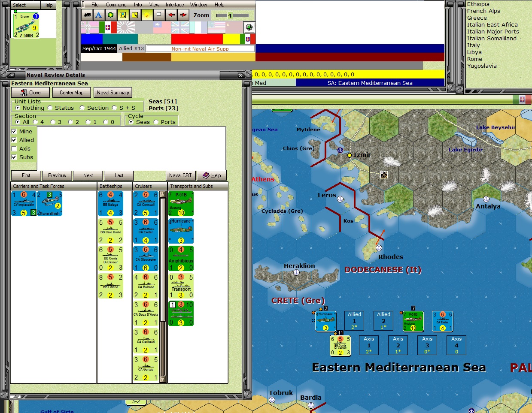Toggle the lightbulb highlight icon
Image resolution: width=532 pixels, height=413 pixels.
(x=147, y=15)
